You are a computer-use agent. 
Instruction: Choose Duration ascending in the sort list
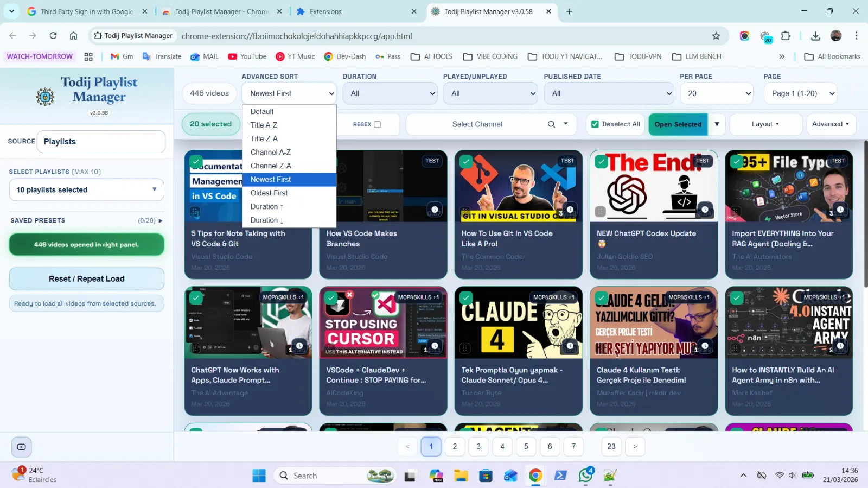pos(289,206)
